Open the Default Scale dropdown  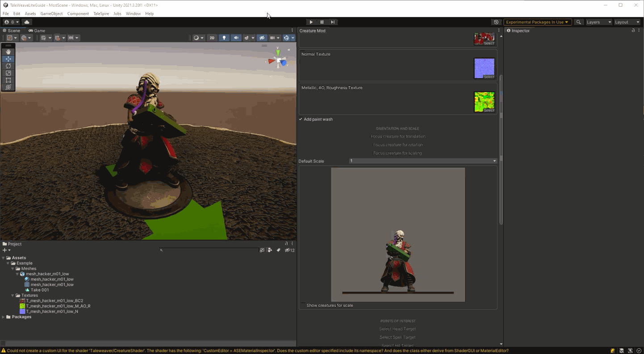[422, 161]
